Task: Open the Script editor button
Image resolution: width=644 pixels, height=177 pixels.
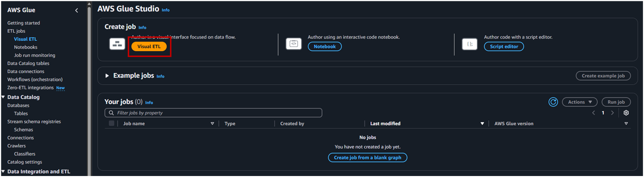Action: click(504, 46)
